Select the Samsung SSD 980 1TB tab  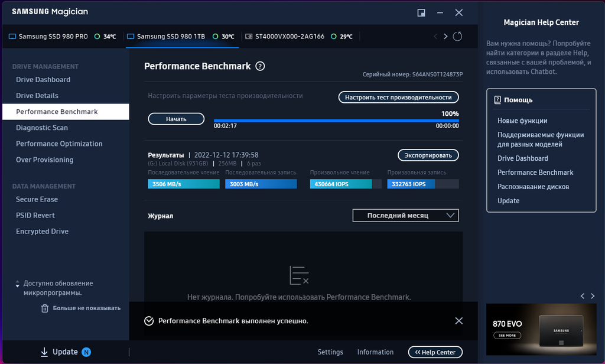[182, 36]
